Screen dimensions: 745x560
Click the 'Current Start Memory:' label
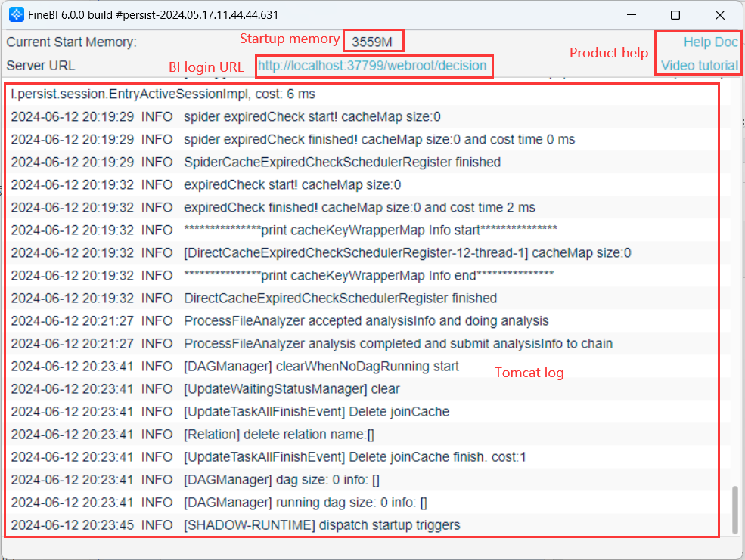[72, 42]
